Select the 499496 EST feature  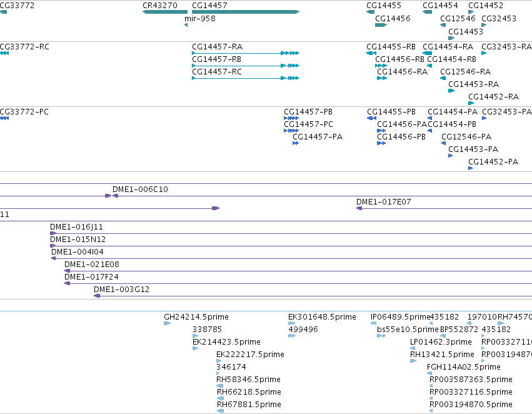[292, 336]
